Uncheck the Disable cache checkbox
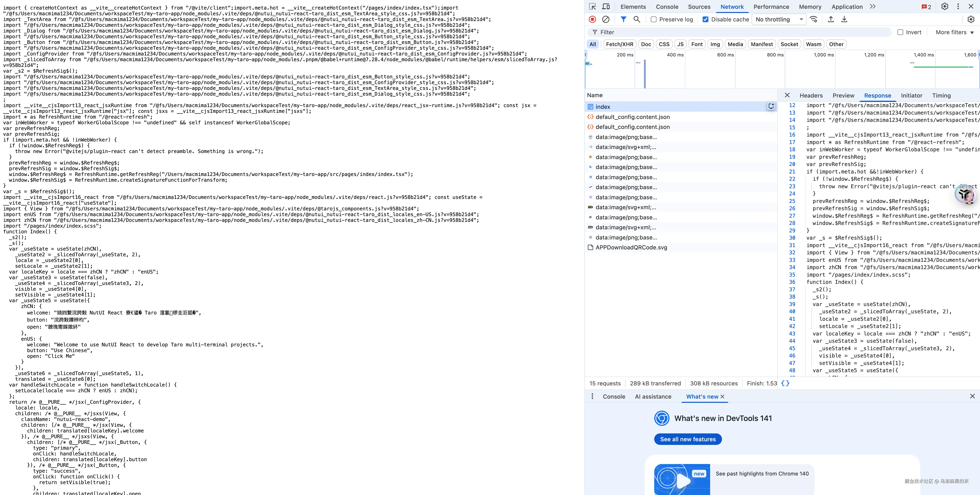The width and height of the screenshot is (980, 495). point(705,19)
